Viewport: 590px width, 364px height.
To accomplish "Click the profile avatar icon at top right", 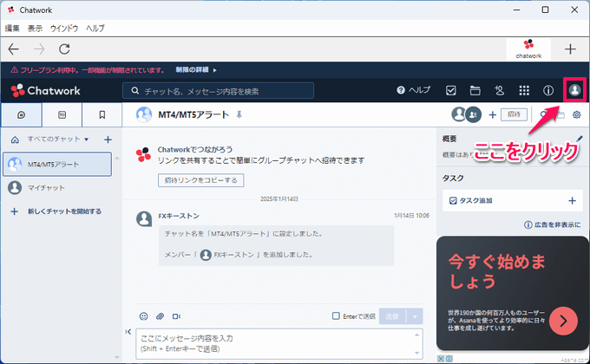I will click(574, 90).
